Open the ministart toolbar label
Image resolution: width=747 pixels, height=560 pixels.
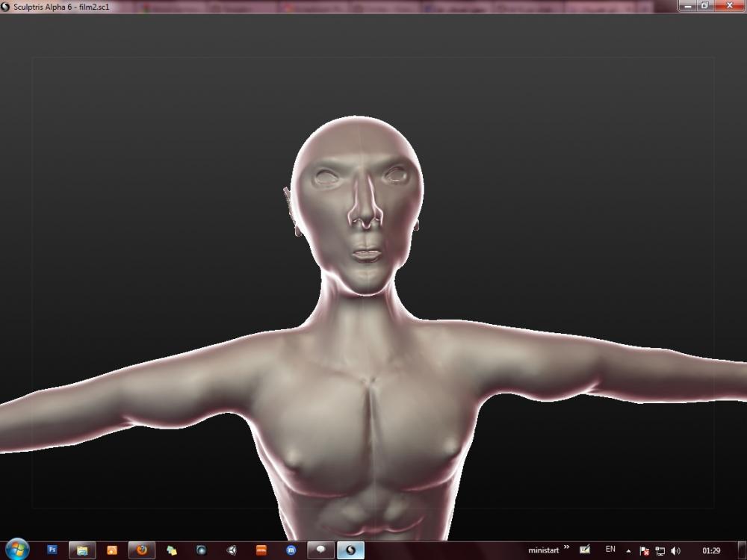coord(543,550)
